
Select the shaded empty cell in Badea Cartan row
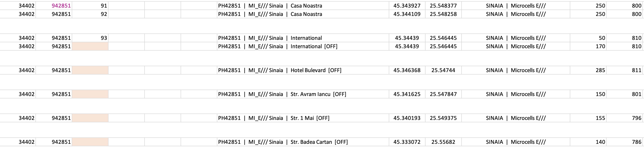pos(90,142)
